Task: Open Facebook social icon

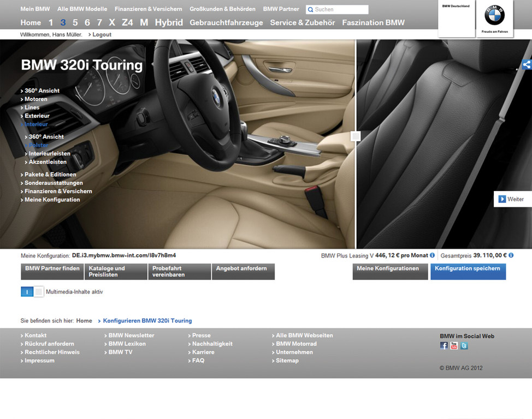Action: [x=444, y=345]
